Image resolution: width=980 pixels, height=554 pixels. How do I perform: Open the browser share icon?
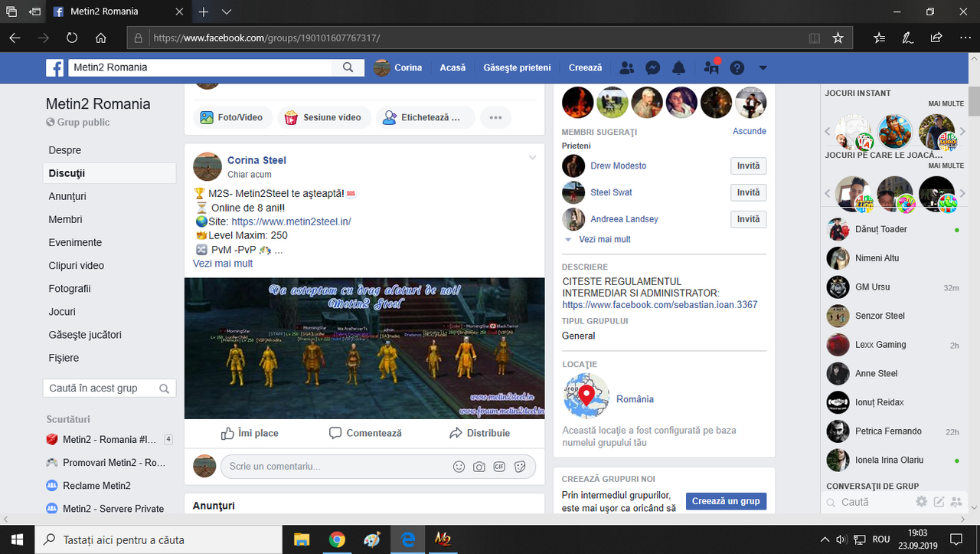pyautogui.click(x=936, y=38)
